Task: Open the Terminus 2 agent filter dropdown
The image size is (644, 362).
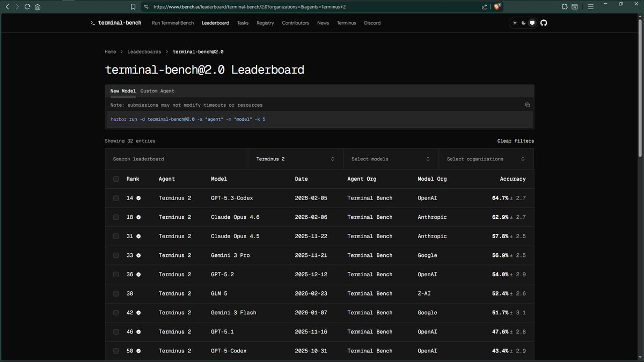Action: click(296, 159)
